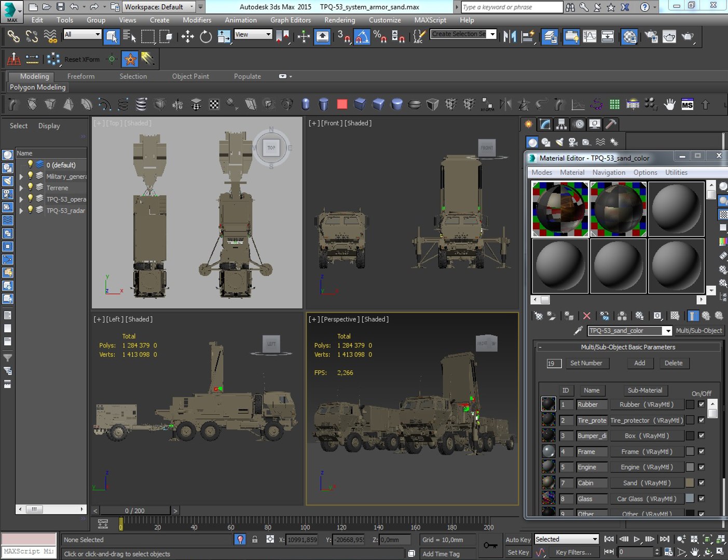This screenshot has height=560, width=728.
Task: Toggle On/Off checkbox for Frame sub-material
Action: (x=701, y=452)
